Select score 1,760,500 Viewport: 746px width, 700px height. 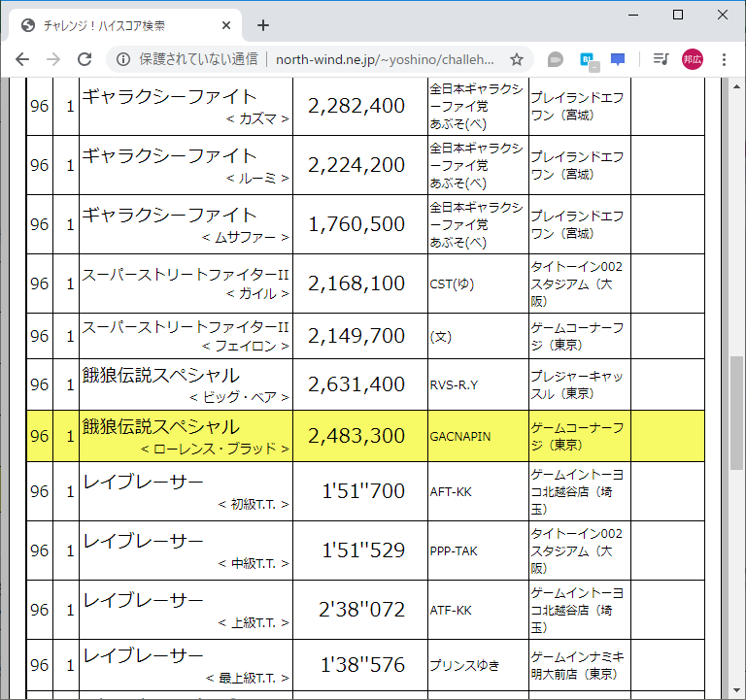[x=356, y=224]
